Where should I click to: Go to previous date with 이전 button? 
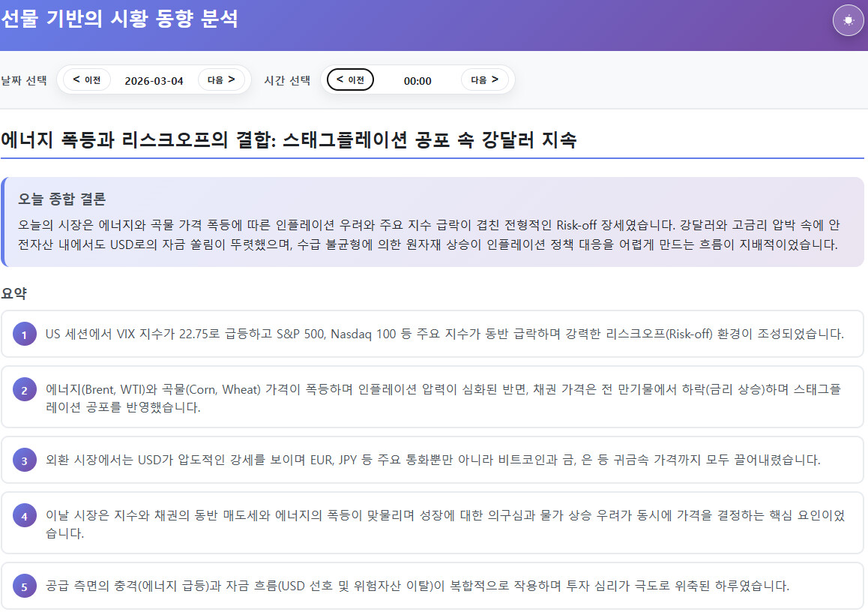(87, 79)
